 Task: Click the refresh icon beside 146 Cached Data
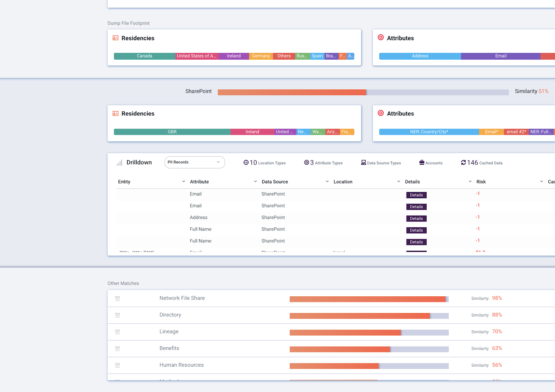[463, 162]
